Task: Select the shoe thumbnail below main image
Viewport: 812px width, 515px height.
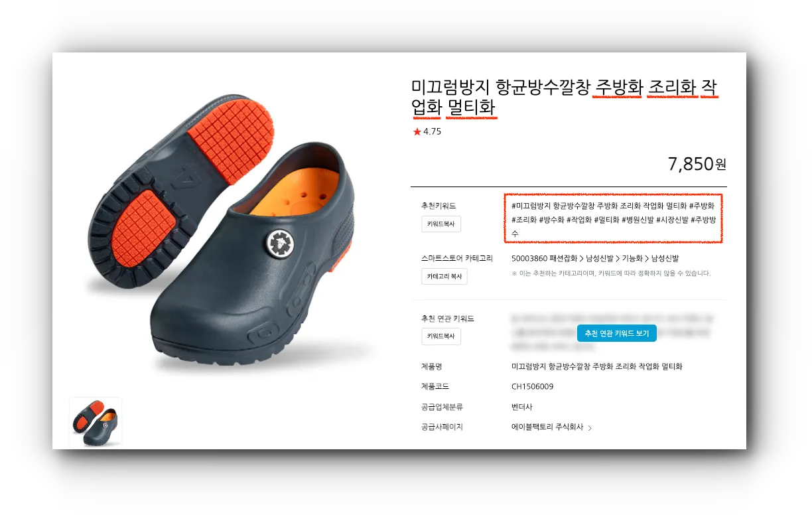Action: tap(96, 422)
